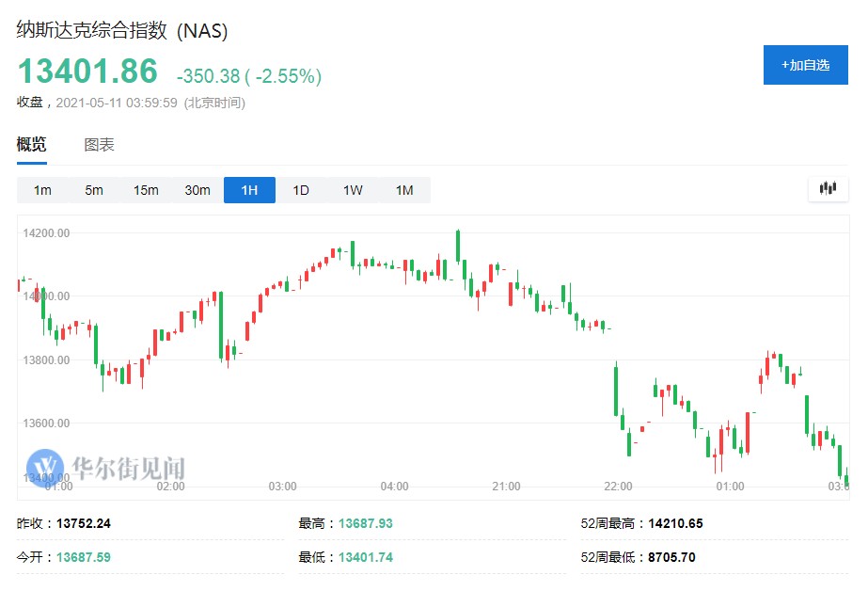Click the 52周最高 value 14210.65
Screen dimensions: 868x591
(x=669, y=523)
